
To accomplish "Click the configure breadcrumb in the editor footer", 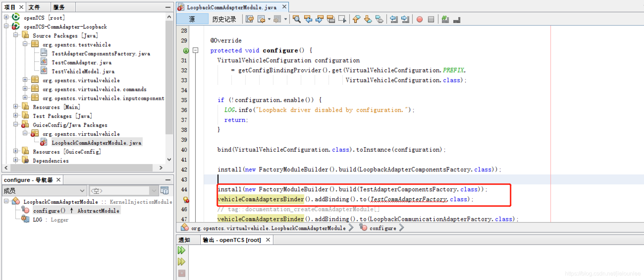I will [383, 228].
